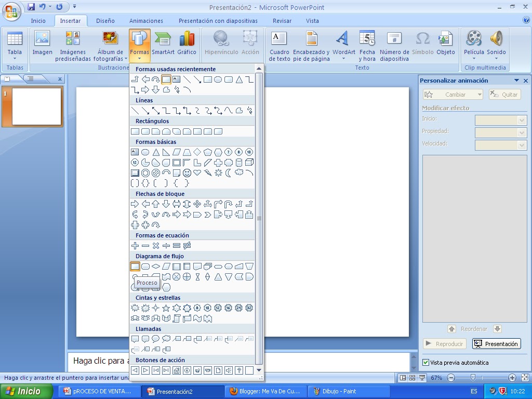The height and width of the screenshot is (399, 532).
Task: Select the division equation shape
Action: tap(166, 246)
